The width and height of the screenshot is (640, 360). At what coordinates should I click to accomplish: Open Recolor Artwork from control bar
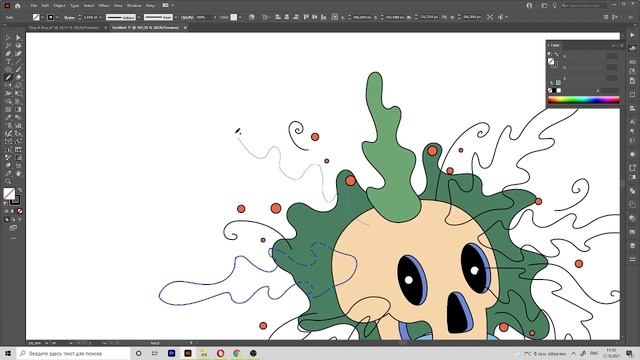tap(251, 17)
